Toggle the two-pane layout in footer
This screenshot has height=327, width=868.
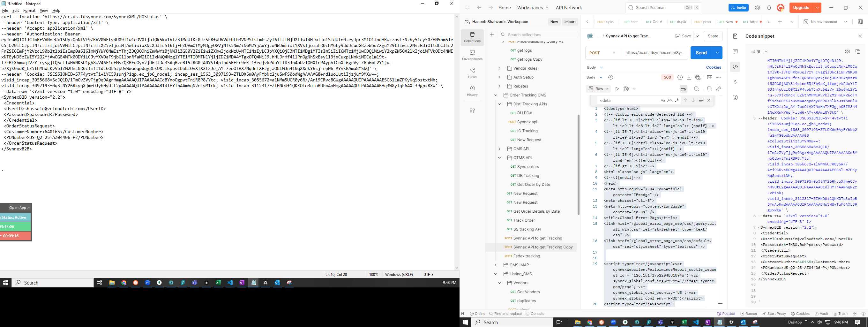click(x=855, y=314)
